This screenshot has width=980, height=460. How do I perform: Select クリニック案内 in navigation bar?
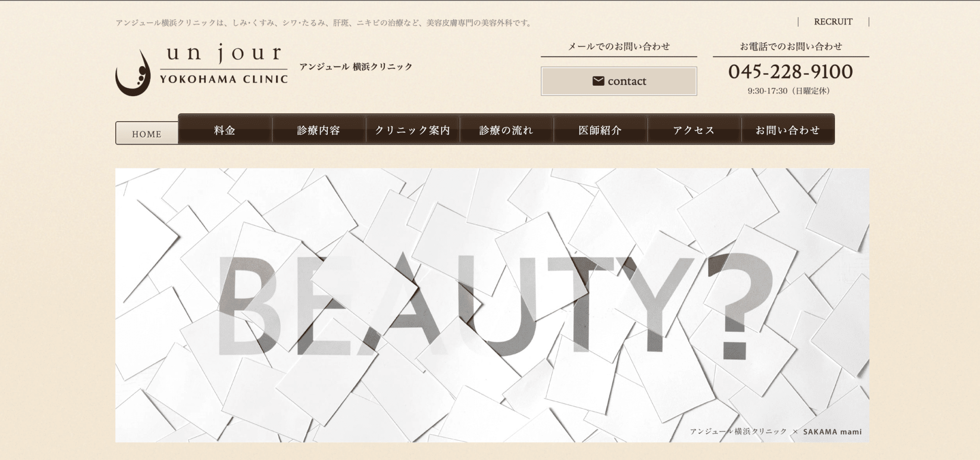(412, 130)
